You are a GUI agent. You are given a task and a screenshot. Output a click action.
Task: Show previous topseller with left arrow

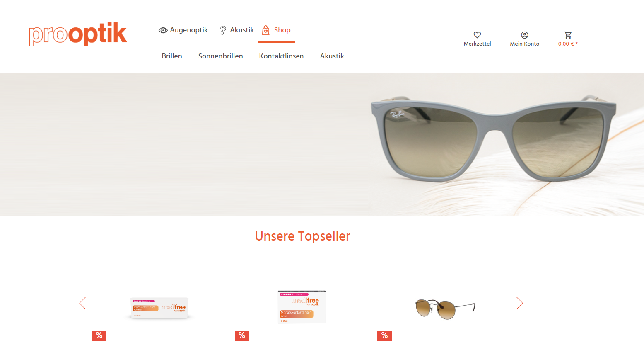click(x=83, y=303)
